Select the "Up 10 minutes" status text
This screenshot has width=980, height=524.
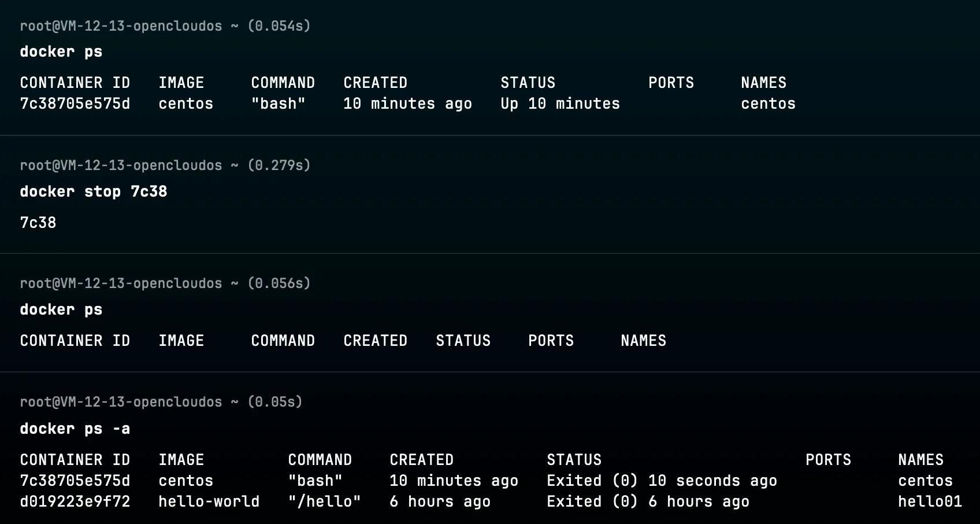click(559, 104)
